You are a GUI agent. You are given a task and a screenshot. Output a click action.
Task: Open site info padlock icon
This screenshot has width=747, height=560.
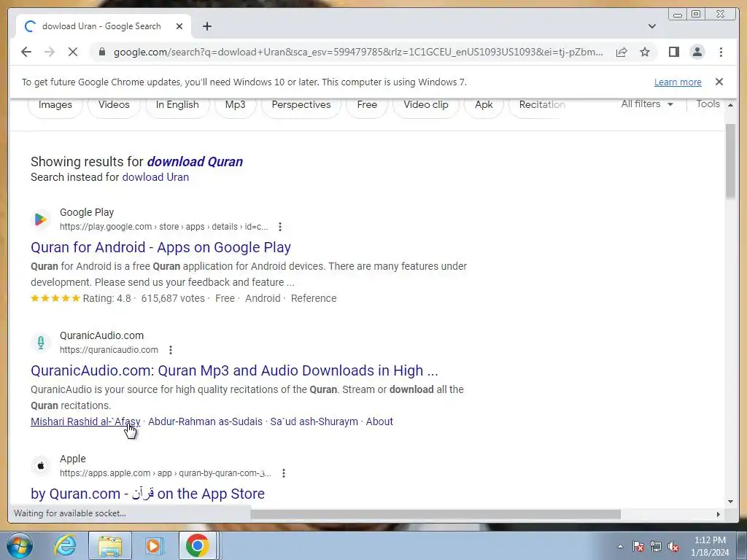pos(101,52)
